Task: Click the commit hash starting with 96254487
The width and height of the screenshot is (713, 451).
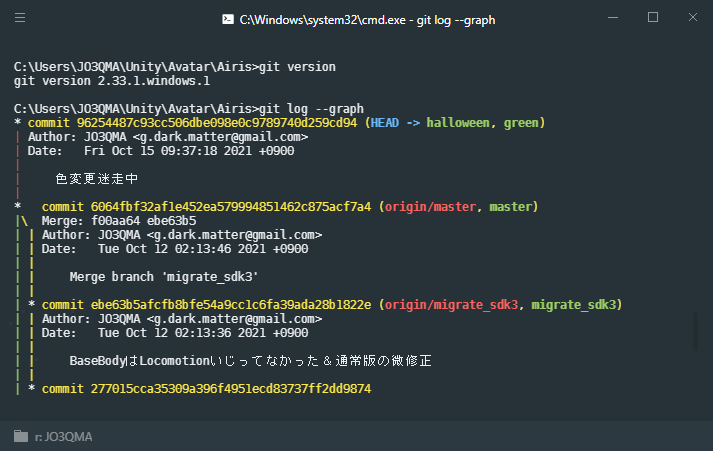Action: pyautogui.click(x=217, y=123)
